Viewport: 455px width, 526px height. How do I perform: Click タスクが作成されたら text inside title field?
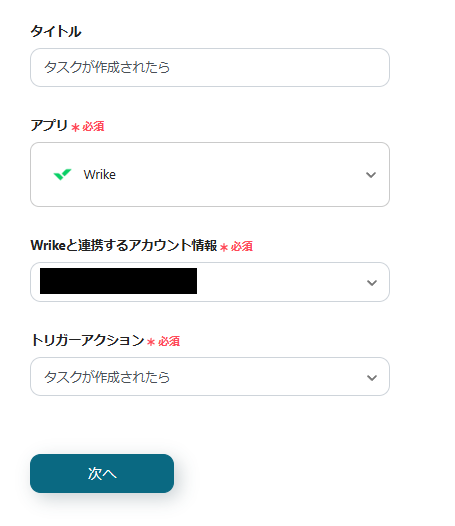coord(107,67)
